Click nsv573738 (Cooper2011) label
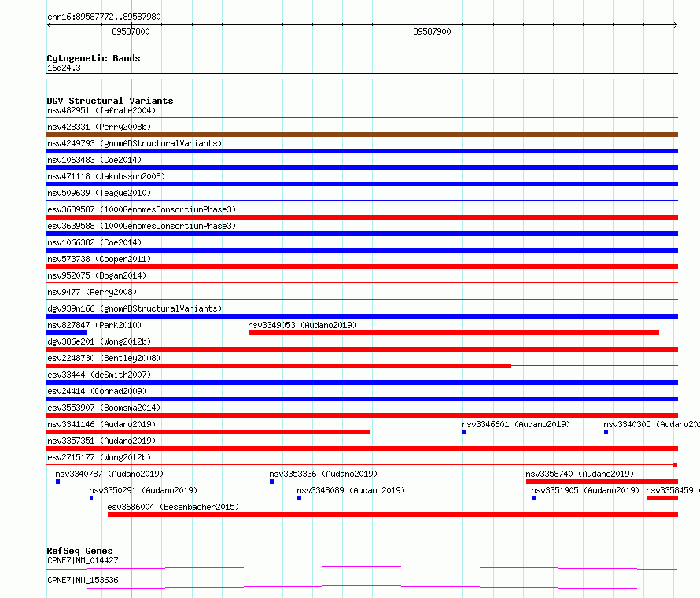The image size is (700, 598). coord(99,259)
